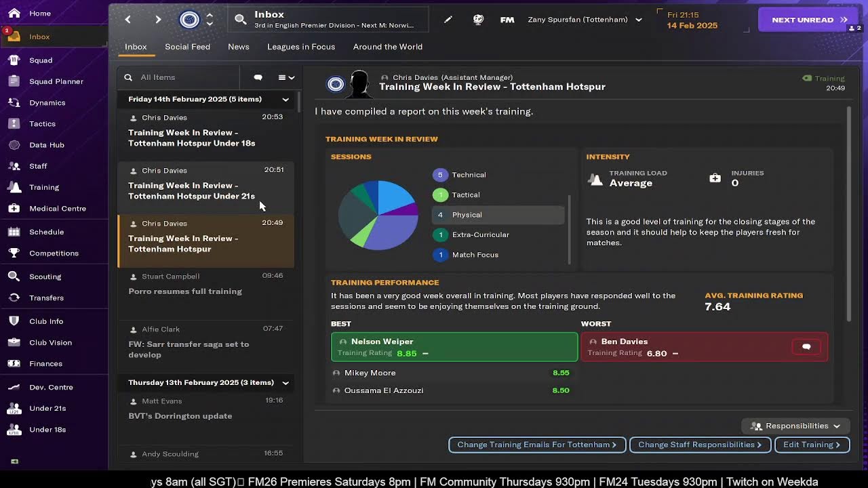Click the Edit Training button
Screen dimensions: 868x488
[x=812, y=445]
